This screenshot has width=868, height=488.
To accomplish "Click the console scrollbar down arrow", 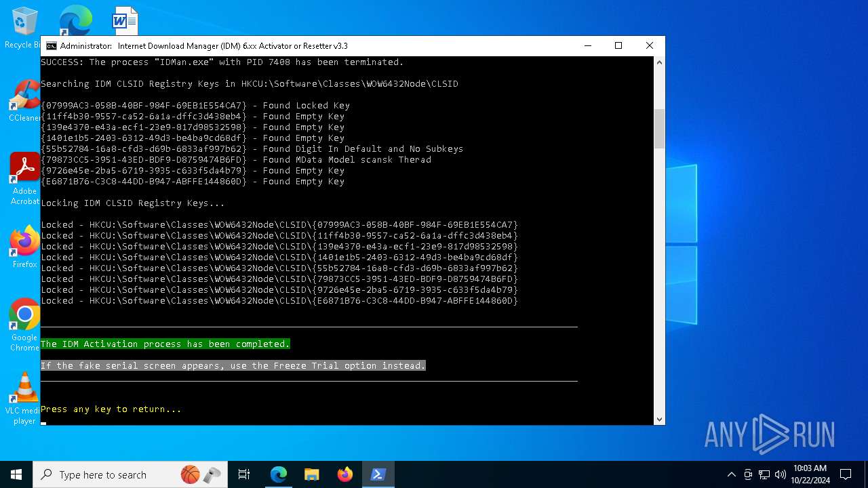I will coord(659,419).
